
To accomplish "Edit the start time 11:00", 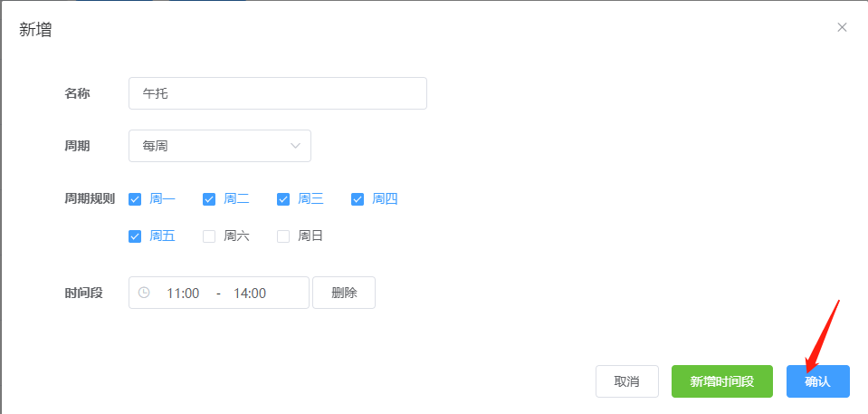I will click(x=183, y=294).
